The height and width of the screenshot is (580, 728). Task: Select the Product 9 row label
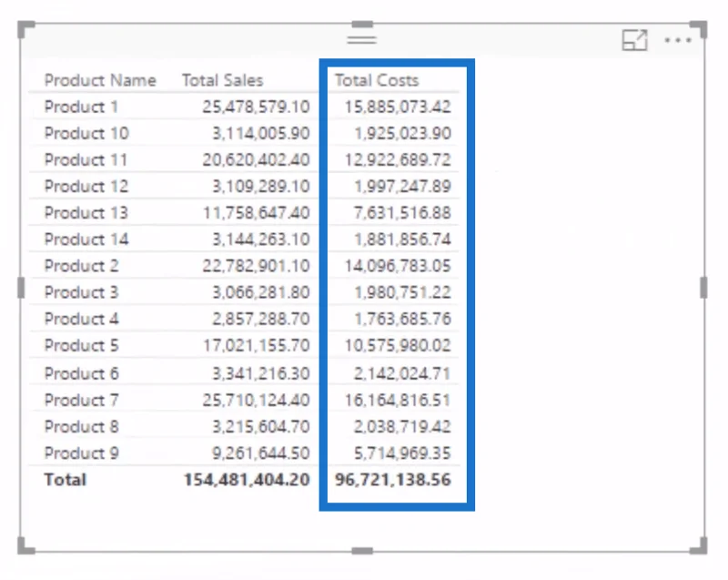pos(81,453)
